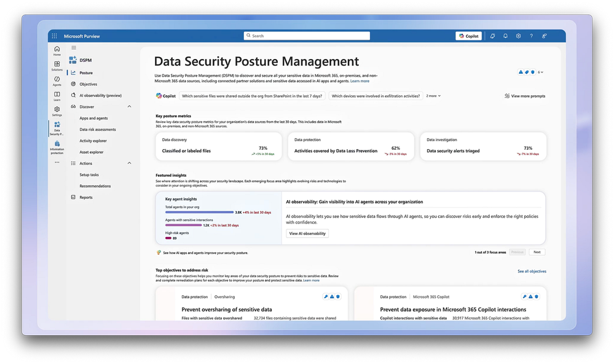Click the search box in header
614x364 pixels.
pyautogui.click(x=307, y=36)
